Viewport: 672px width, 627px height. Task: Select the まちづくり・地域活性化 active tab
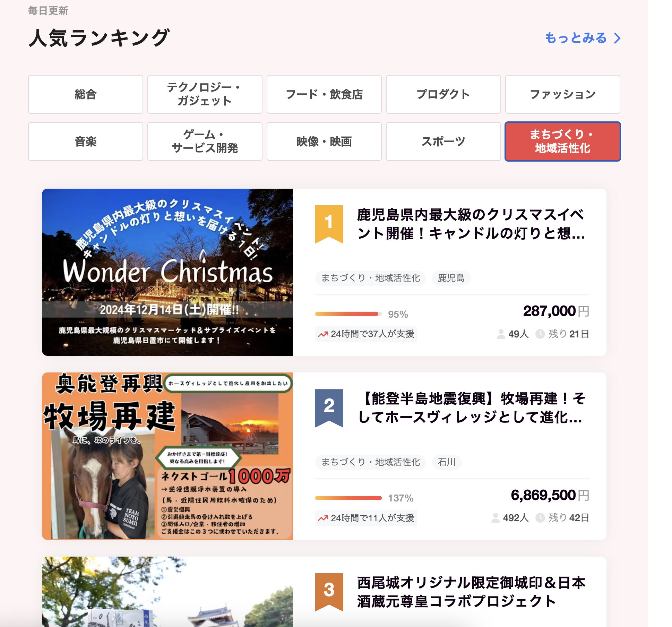[x=562, y=141]
